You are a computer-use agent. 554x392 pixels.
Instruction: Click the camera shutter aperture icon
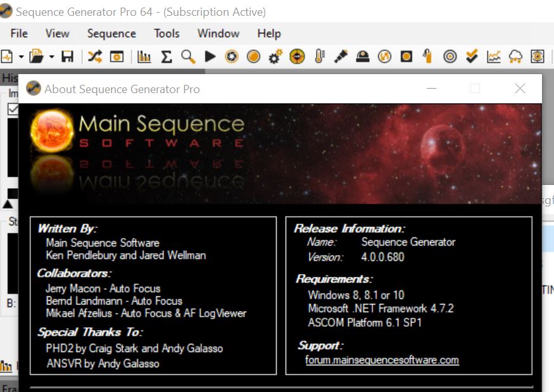pyautogui.click(x=232, y=56)
